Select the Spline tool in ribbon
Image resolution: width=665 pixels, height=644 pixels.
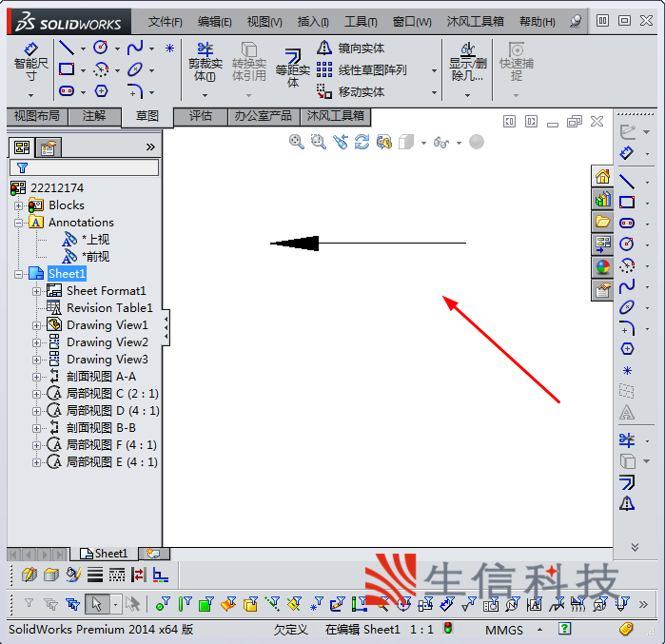(135, 48)
